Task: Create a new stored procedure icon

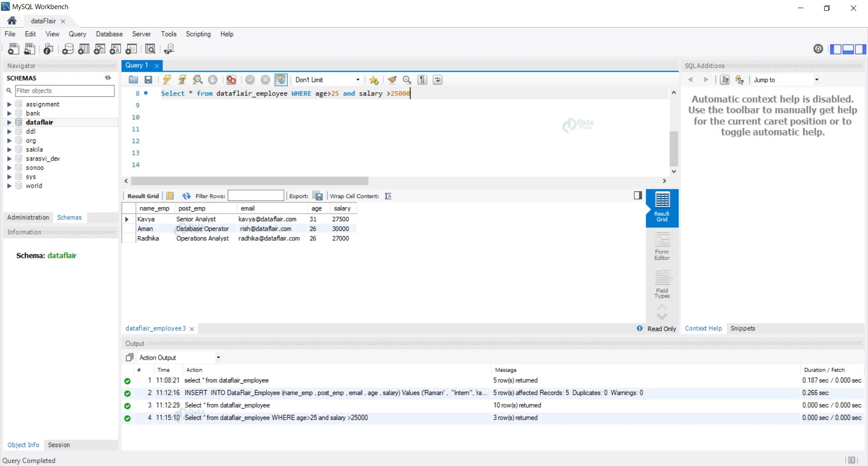Action: 115,49
